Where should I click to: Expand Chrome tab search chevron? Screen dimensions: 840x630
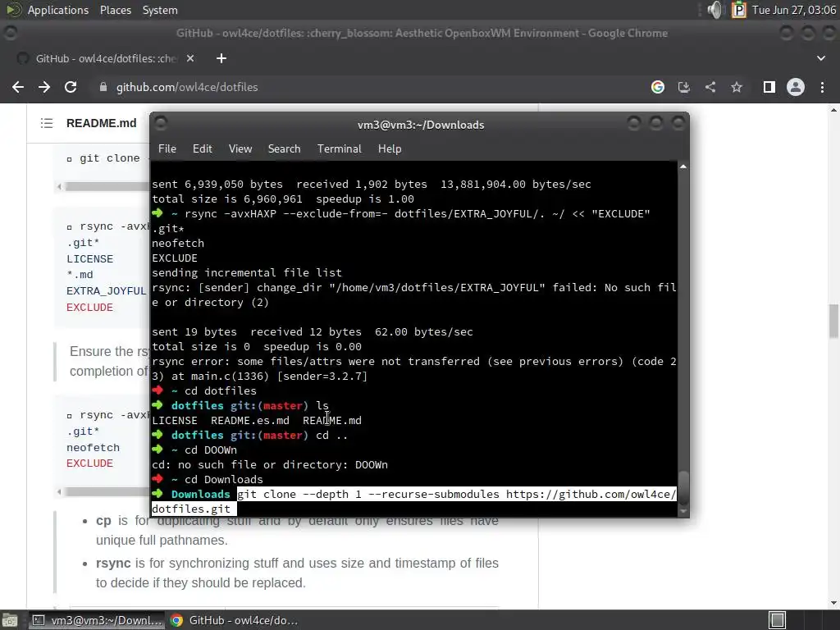click(820, 58)
